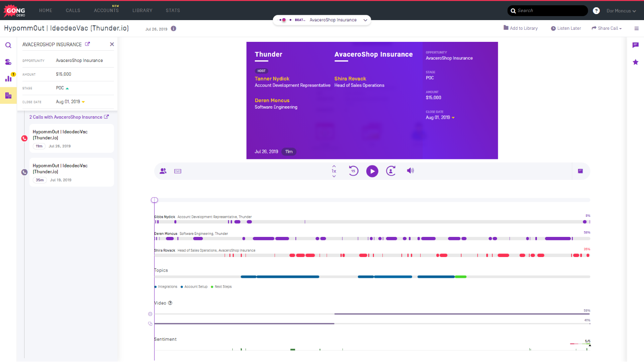Toggle the note icon in player bar
The width and height of the screenshot is (644, 362).
tap(580, 171)
